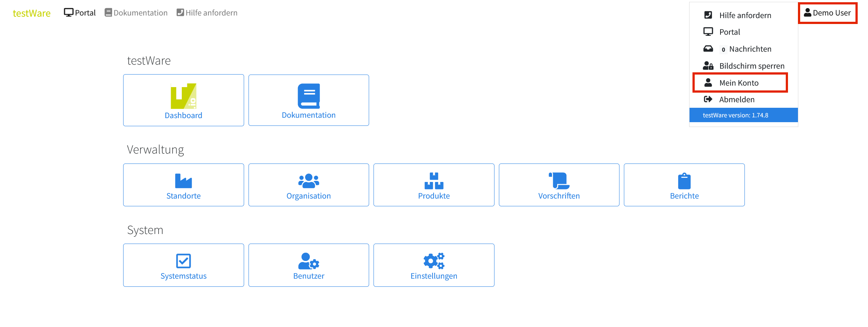Open Berichte clipboard icon tile

coord(684,185)
